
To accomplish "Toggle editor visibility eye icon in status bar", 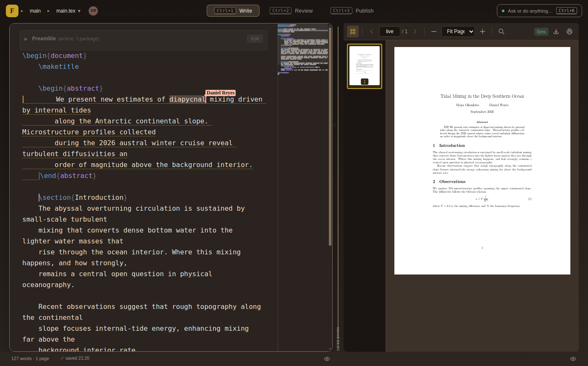I will [327, 359].
